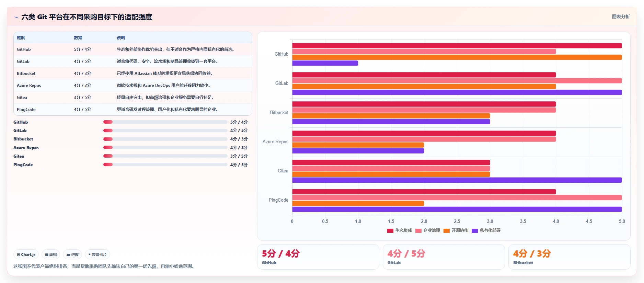Click GitLab's pink 企业治理 chart bar

(457, 81)
